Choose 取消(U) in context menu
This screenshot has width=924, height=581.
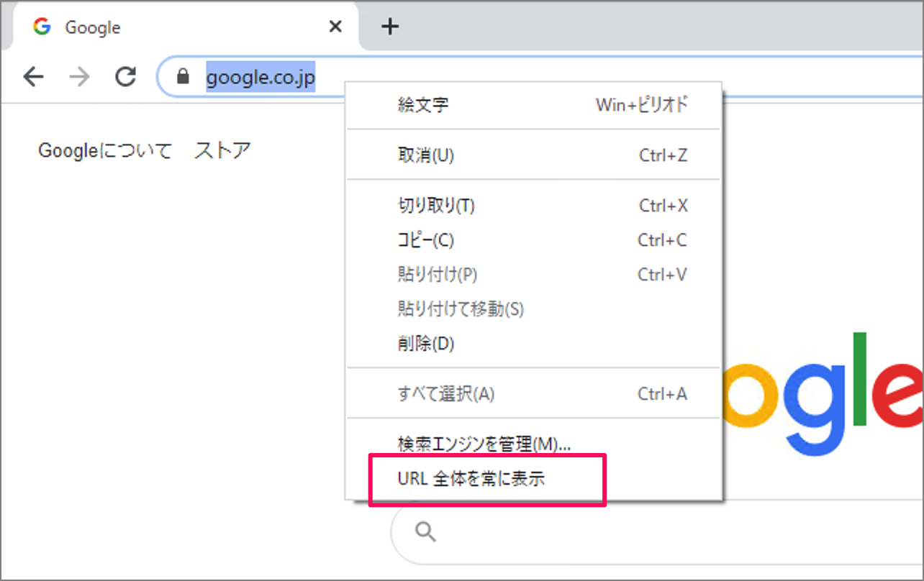pos(425,155)
